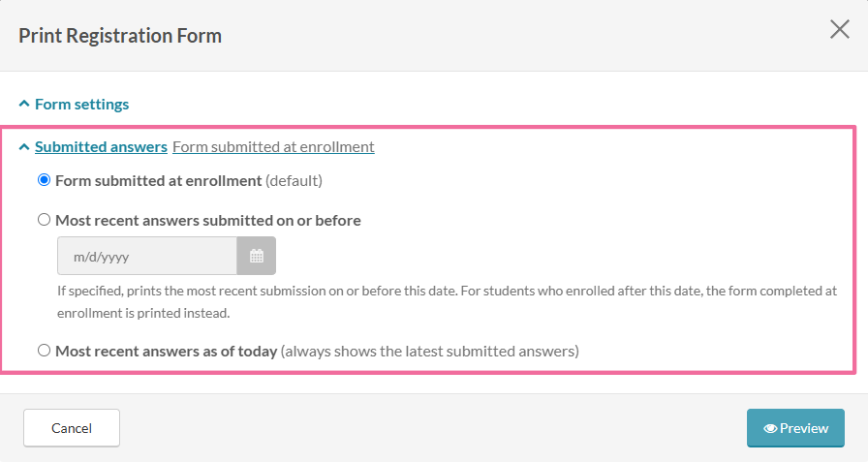The image size is (868, 462).
Task: Click the Form submitted at enrollment option label
Action: (x=158, y=181)
